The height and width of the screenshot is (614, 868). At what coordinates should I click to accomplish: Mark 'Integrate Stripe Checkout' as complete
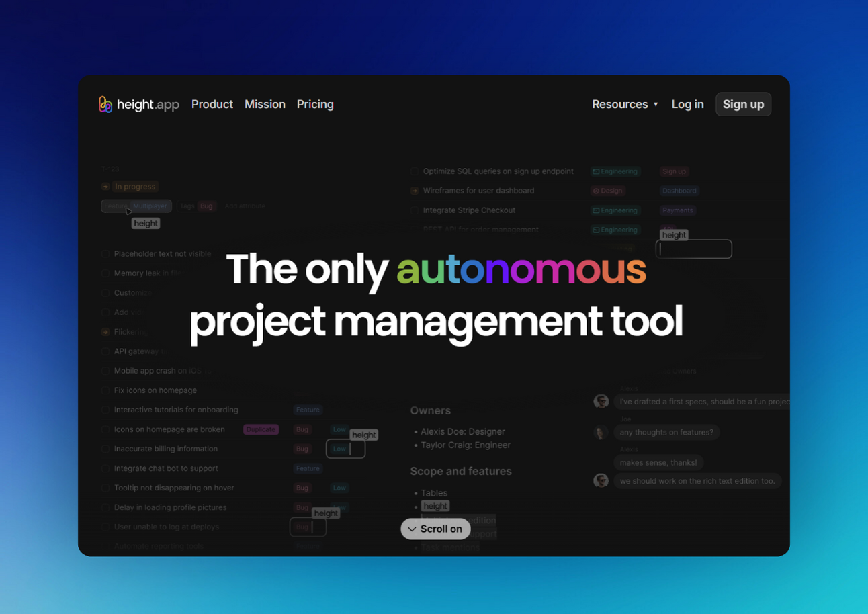click(x=415, y=210)
